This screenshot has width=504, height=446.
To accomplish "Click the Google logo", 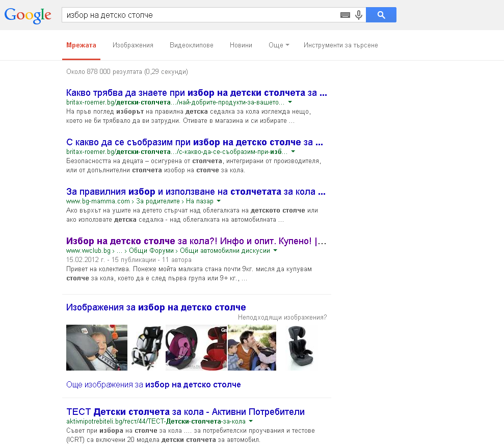I will [x=28, y=15].
